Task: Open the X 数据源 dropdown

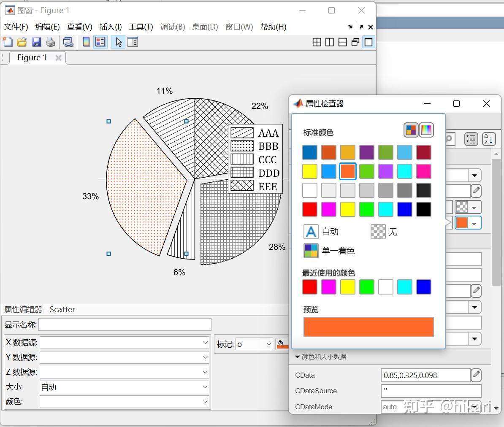Action: pyautogui.click(x=205, y=343)
